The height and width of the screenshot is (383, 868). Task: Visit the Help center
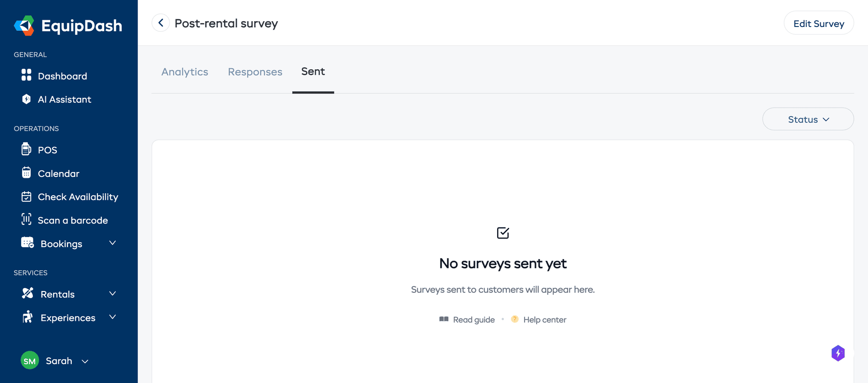pyautogui.click(x=545, y=319)
